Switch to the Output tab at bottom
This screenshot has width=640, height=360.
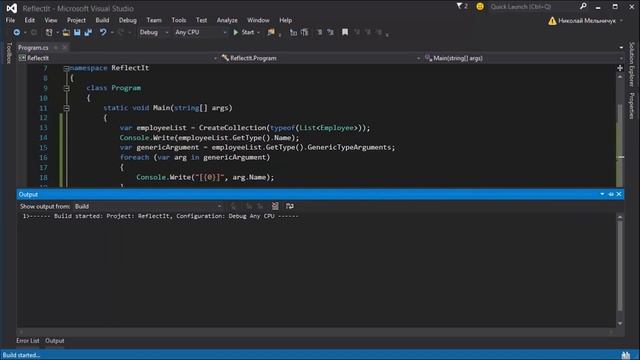tap(55, 340)
